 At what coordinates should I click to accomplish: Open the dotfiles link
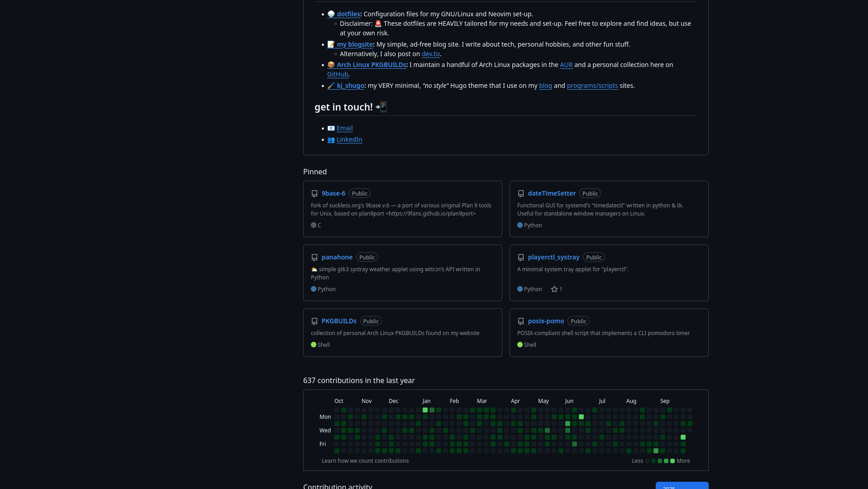[x=348, y=14]
